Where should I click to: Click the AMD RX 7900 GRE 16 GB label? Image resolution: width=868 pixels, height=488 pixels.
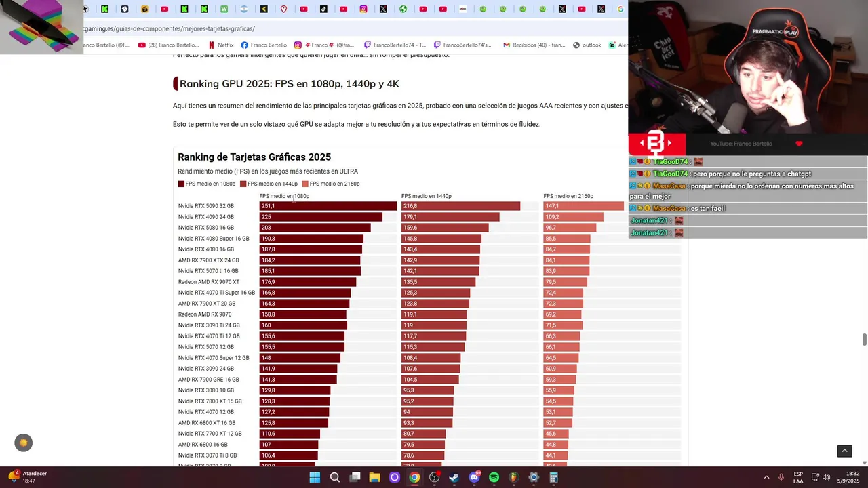tap(209, 380)
